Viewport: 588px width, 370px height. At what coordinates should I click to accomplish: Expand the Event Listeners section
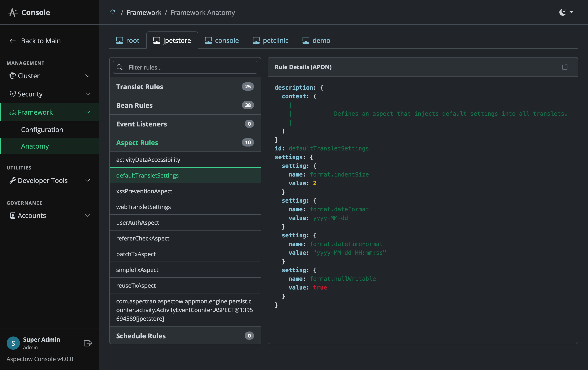click(x=185, y=124)
